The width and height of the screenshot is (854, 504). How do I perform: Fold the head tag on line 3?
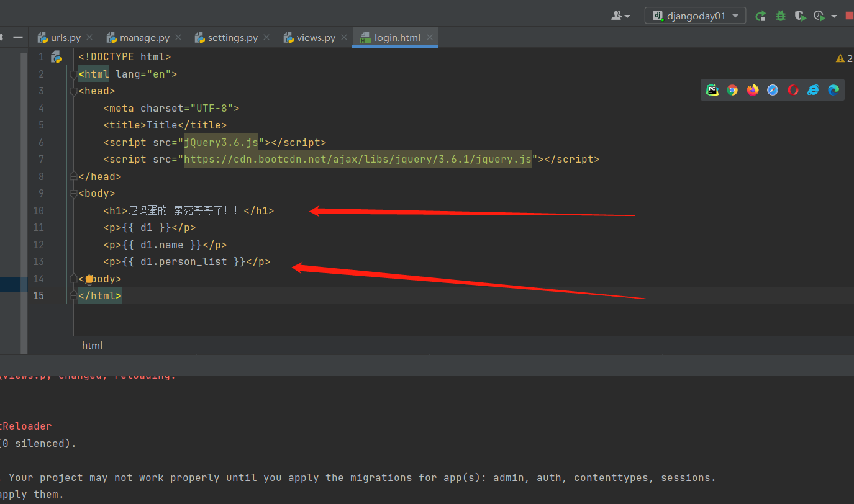pos(74,91)
